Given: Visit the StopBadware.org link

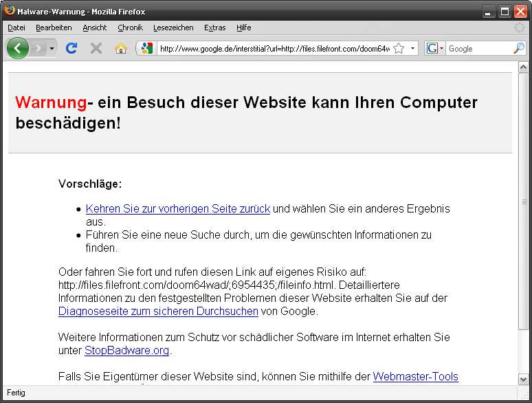Looking at the screenshot, I should pos(126,350).
